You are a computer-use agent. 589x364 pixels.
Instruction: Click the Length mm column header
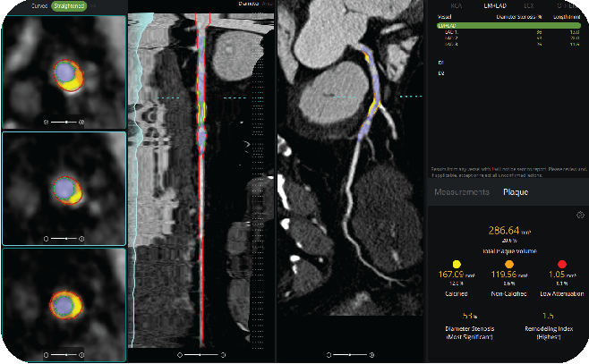coord(567,17)
